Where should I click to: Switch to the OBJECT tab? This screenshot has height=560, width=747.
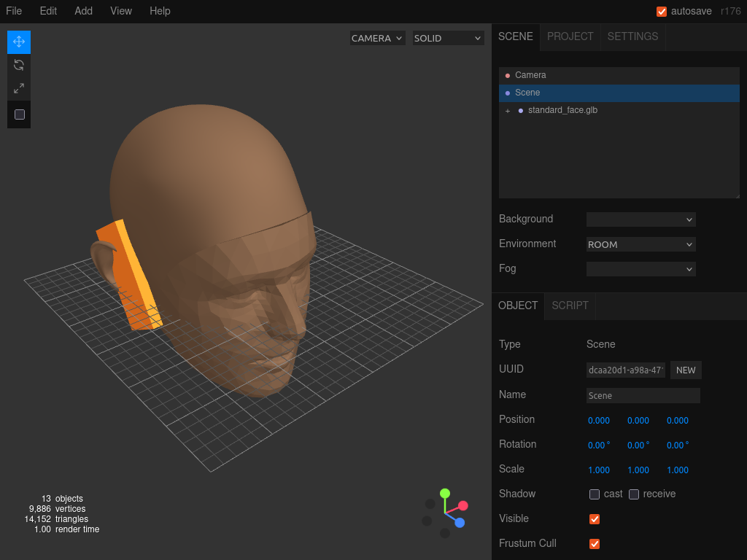pos(518,306)
